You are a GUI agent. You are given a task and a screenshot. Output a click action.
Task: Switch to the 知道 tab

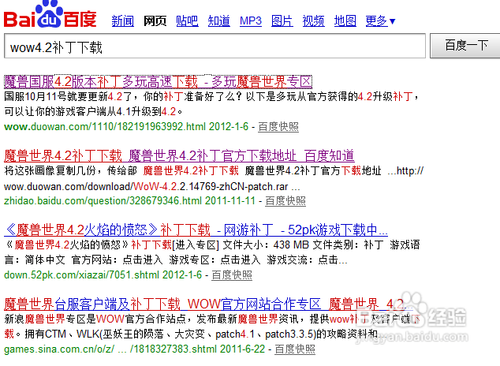(219, 21)
